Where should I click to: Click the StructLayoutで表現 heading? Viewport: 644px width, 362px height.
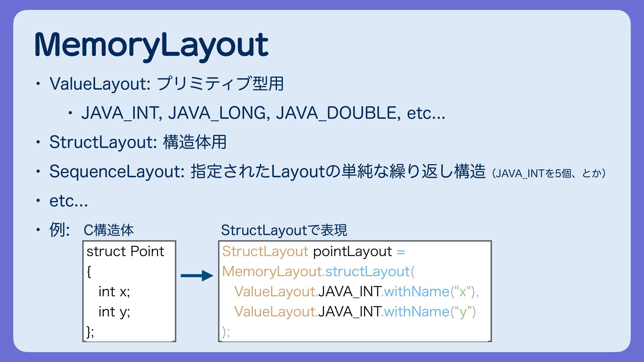[x=284, y=230]
